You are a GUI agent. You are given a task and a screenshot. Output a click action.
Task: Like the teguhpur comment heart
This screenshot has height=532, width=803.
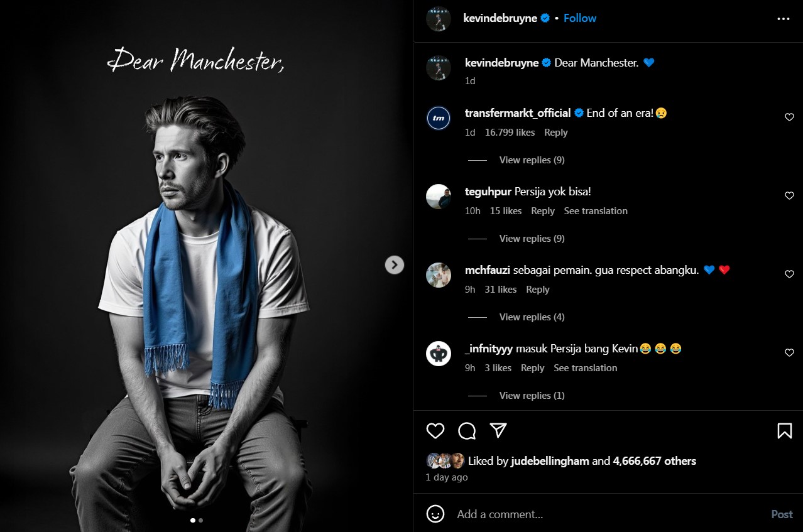click(x=790, y=196)
